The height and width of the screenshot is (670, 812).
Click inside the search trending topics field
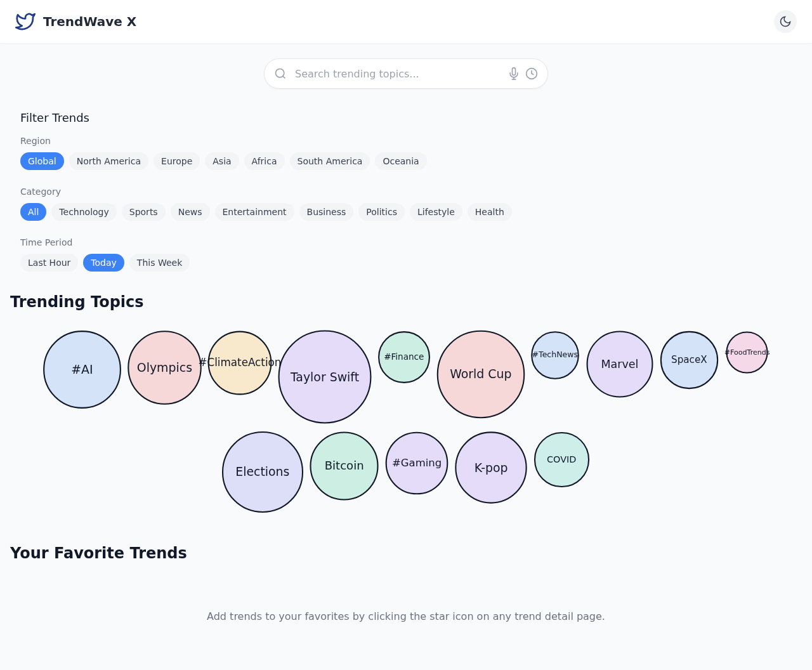click(393, 73)
